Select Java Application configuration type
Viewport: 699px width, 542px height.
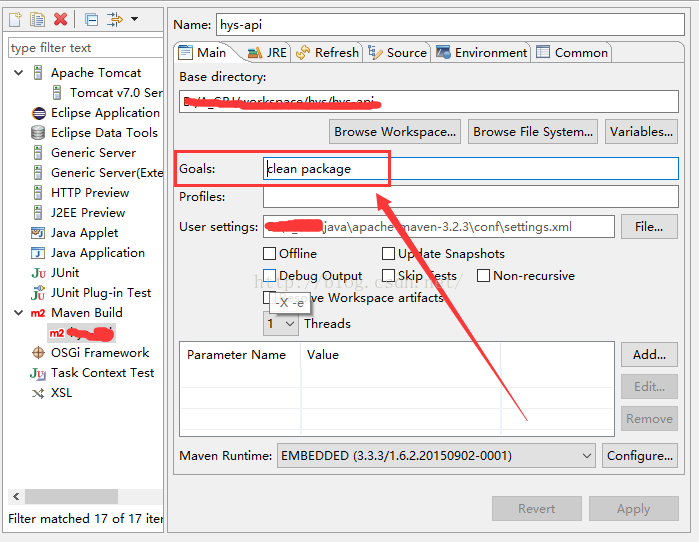click(x=88, y=253)
